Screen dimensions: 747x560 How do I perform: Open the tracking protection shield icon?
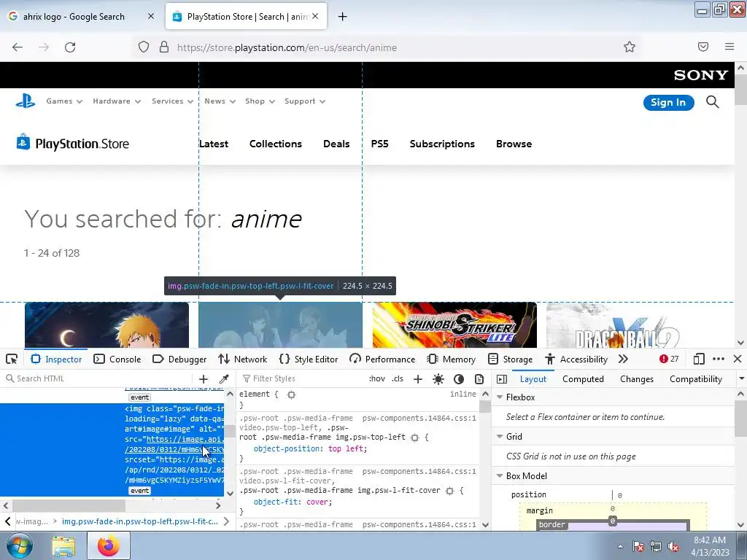coord(144,47)
